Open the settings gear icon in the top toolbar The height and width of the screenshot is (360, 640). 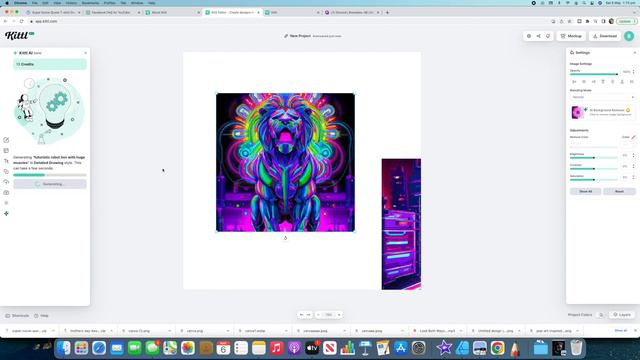click(529, 36)
